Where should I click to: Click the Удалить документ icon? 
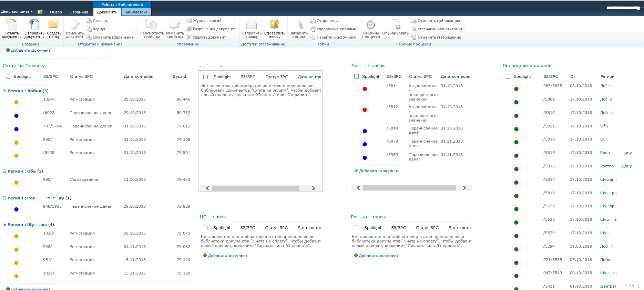tap(189, 37)
